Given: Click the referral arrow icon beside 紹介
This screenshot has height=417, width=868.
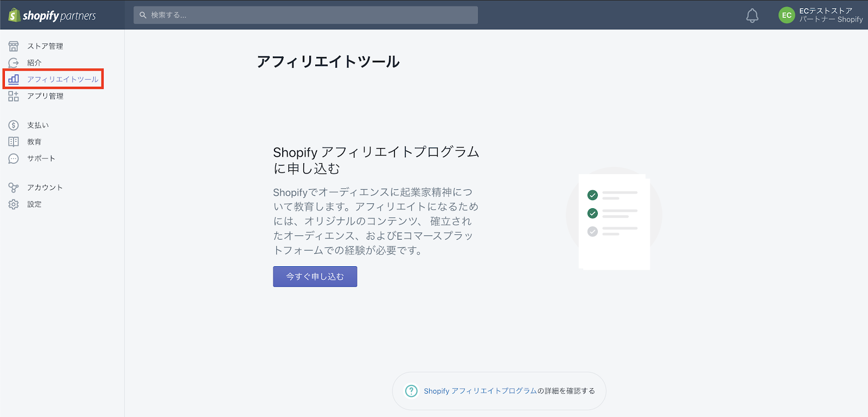Looking at the screenshot, I should (14, 63).
